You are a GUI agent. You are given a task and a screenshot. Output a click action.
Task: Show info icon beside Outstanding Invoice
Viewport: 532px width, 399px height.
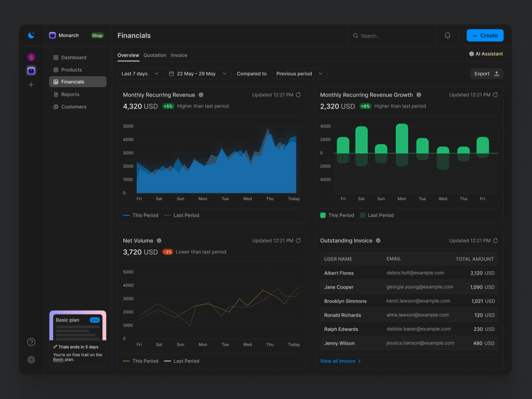tap(378, 240)
